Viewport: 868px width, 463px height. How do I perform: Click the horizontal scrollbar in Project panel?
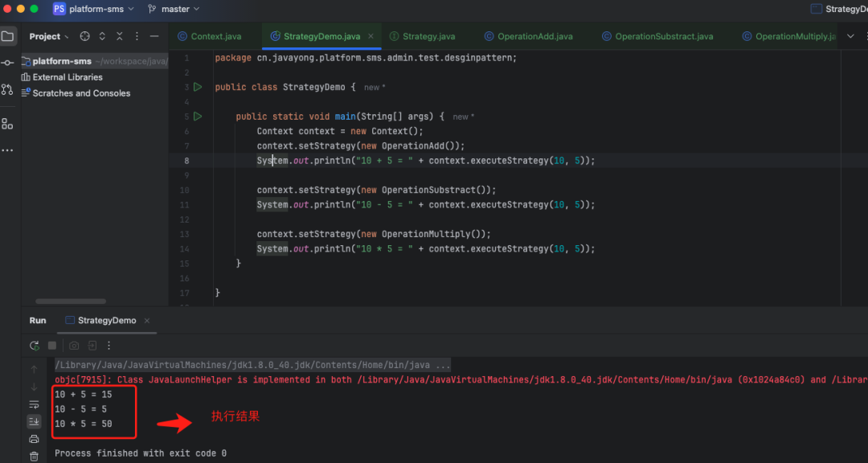coord(70,301)
